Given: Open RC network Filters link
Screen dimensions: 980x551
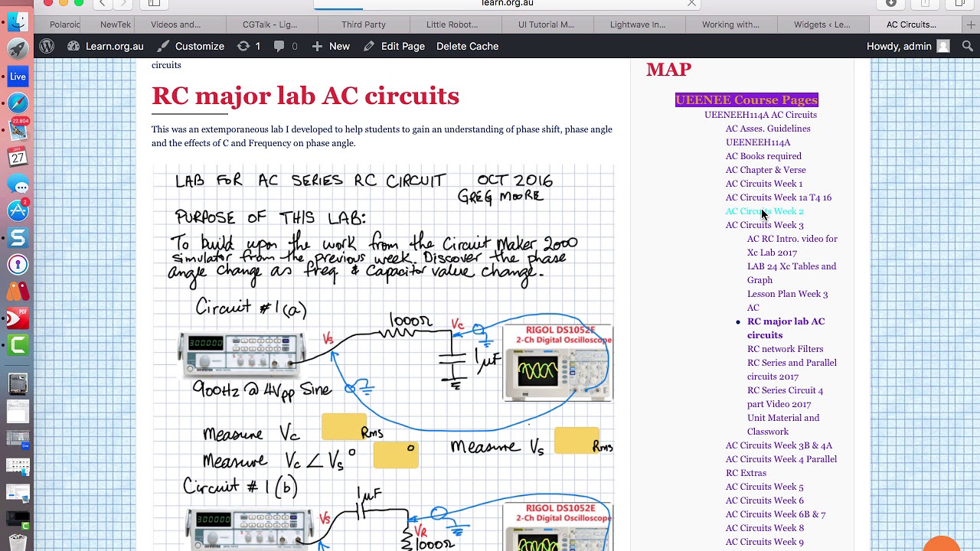Looking at the screenshot, I should pyautogui.click(x=785, y=349).
